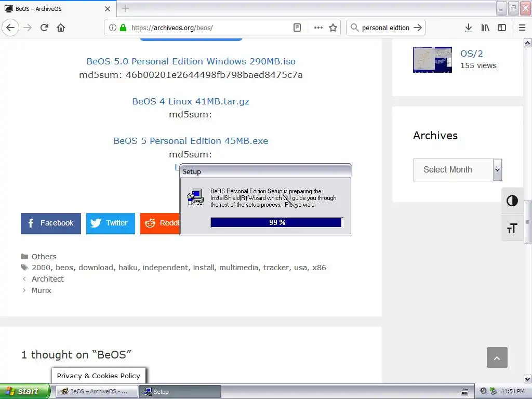Click the system tray clock 11:51 PM
This screenshot has height=399, width=532.
coord(513,392)
